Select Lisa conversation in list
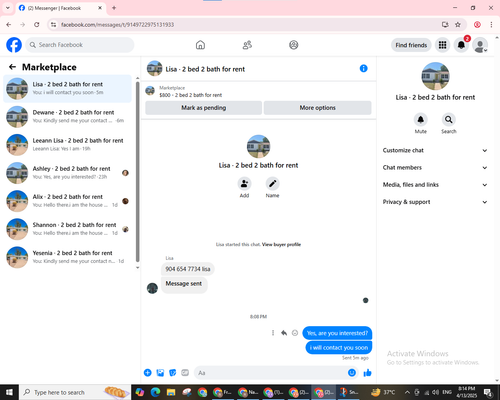 [68, 88]
